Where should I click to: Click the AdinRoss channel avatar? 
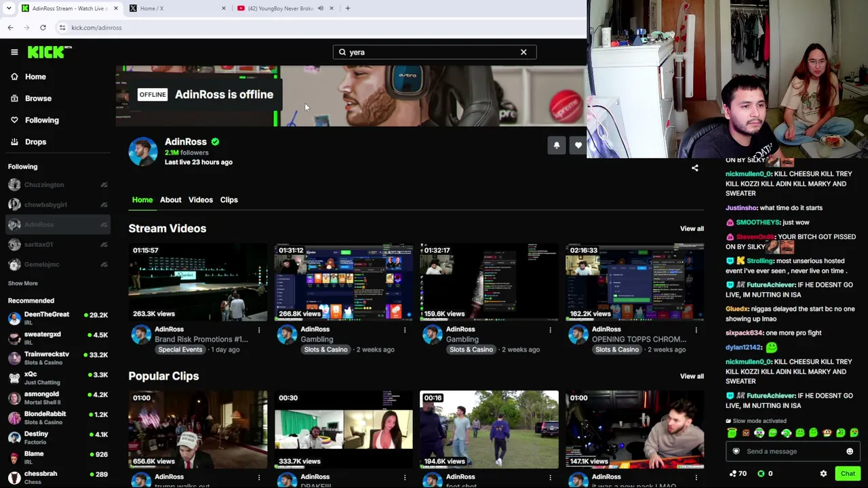click(x=143, y=151)
